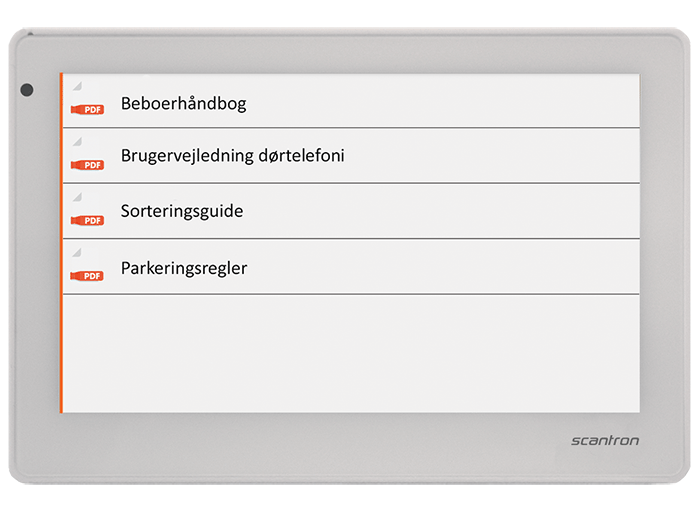
Task: Click the blank right side of the Brugervejledning dørtelefoni row
Action: (x=492, y=156)
